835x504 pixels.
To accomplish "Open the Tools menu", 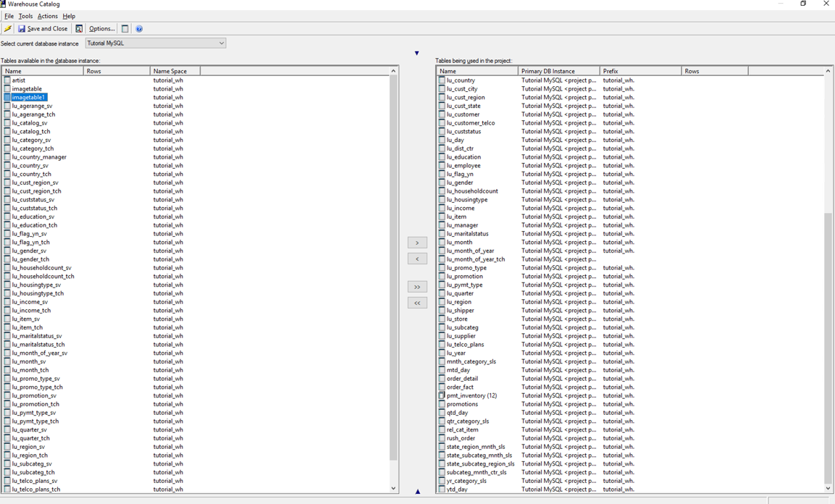I will [x=25, y=16].
